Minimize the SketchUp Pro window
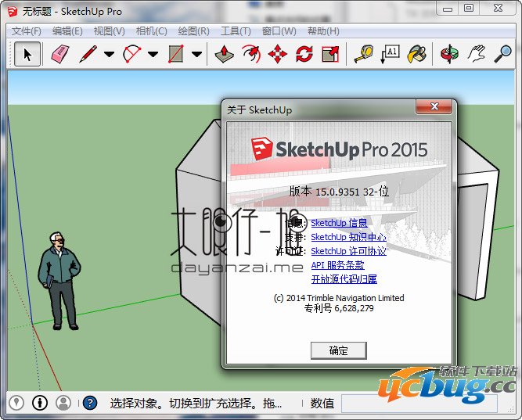 (x=448, y=9)
